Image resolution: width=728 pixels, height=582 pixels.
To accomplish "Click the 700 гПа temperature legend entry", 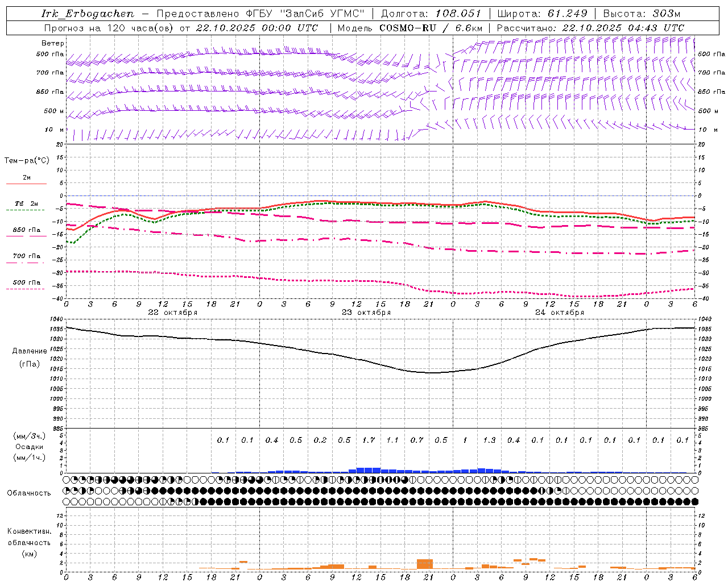I will pos(27,256).
